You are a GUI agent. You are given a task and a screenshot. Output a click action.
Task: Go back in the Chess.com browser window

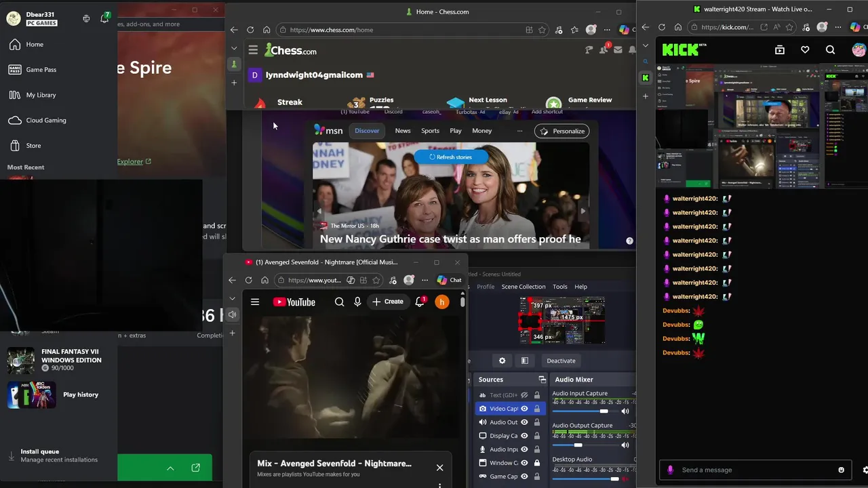pos(234,30)
